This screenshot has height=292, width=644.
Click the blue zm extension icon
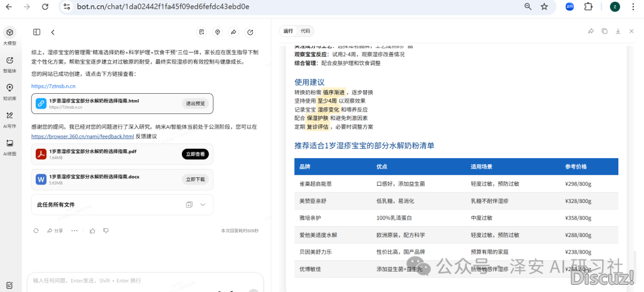(x=569, y=7)
